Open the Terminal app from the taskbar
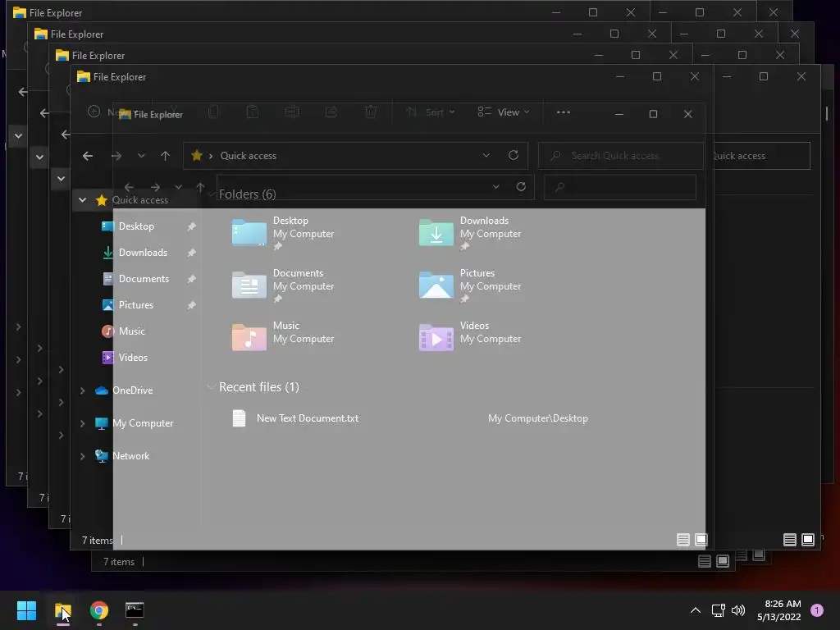Screen dimensions: 840x630 click(135, 610)
